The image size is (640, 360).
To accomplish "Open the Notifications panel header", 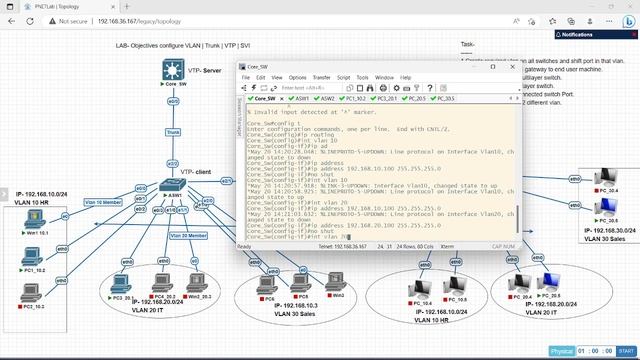I will pos(596,35).
